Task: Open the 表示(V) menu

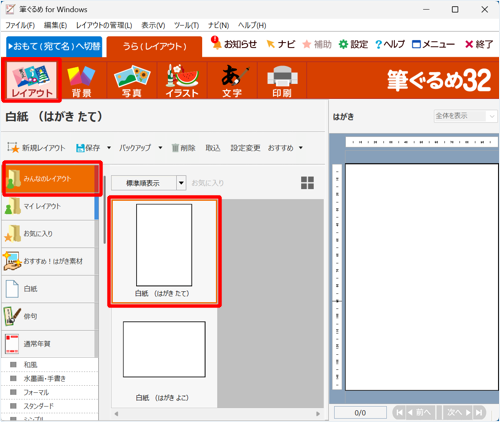Action: tap(153, 25)
